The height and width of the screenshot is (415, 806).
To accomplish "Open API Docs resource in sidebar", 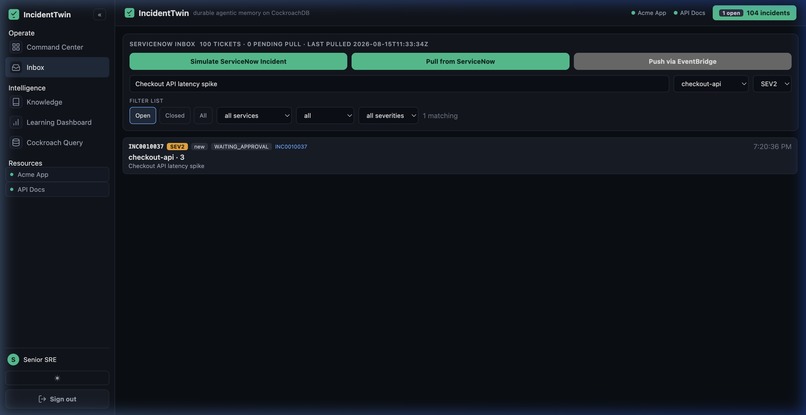I will pos(57,189).
